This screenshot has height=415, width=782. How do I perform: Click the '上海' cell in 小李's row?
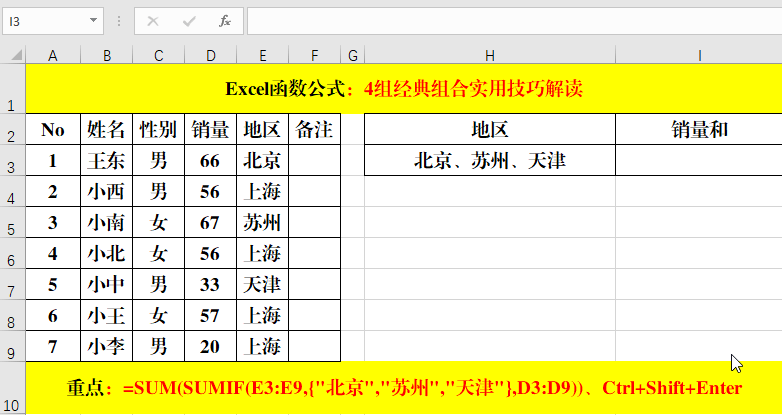point(262,346)
